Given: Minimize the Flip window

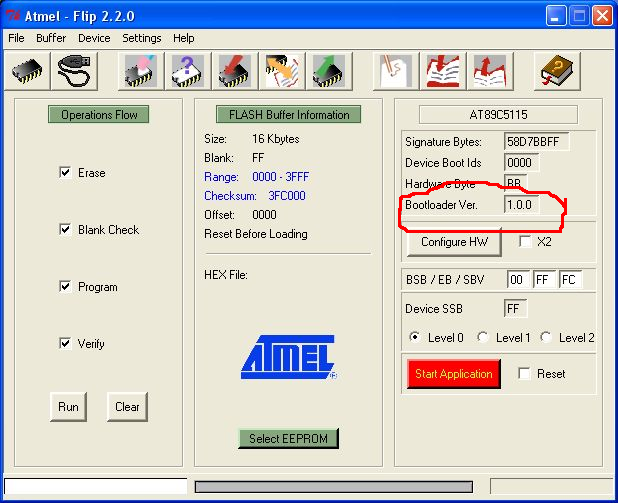Looking at the screenshot, I should [556, 16].
